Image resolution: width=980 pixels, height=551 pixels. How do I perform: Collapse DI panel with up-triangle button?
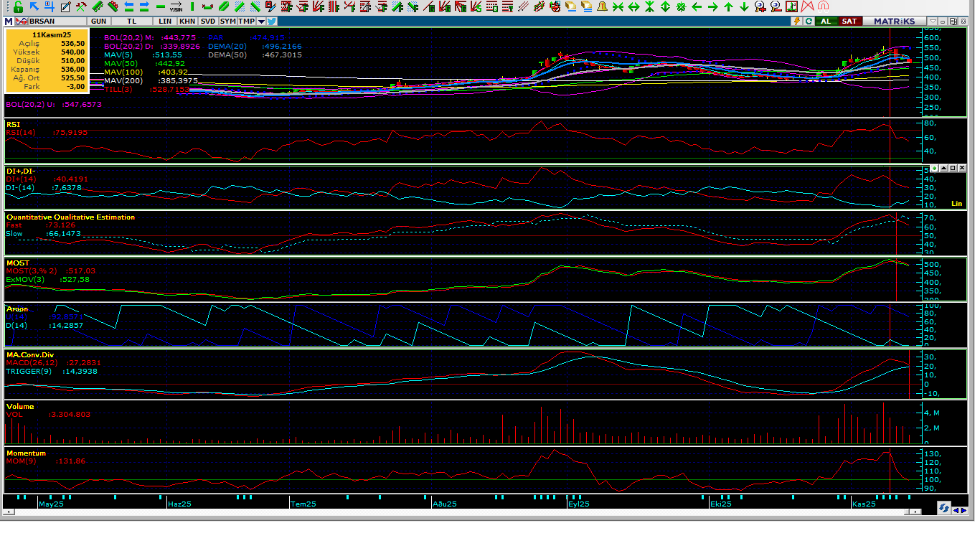click(x=943, y=169)
